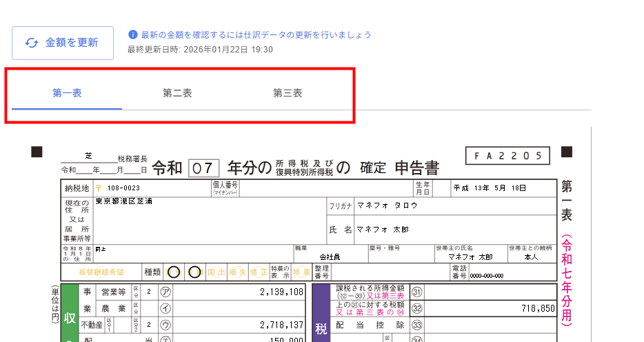Toggle the second circled 種類 option
This screenshot has height=342, width=644.
[x=196, y=272]
